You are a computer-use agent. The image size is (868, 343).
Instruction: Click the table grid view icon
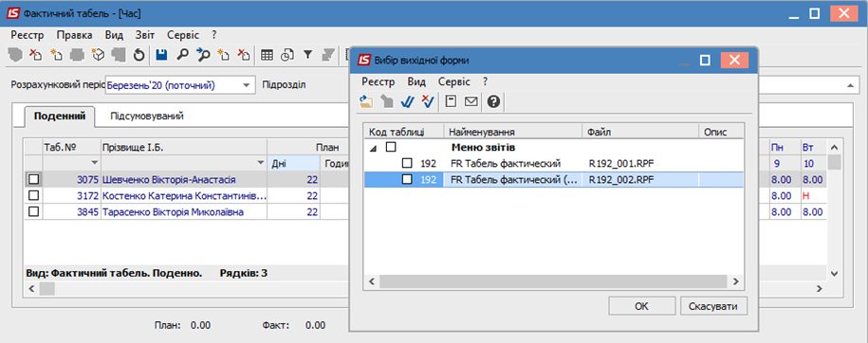click(x=268, y=54)
